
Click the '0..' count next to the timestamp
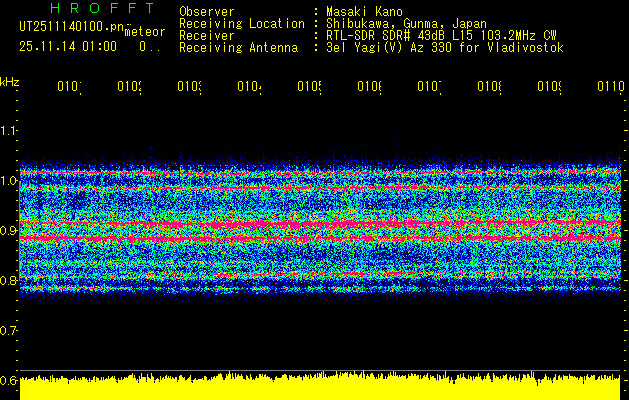(x=150, y=47)
